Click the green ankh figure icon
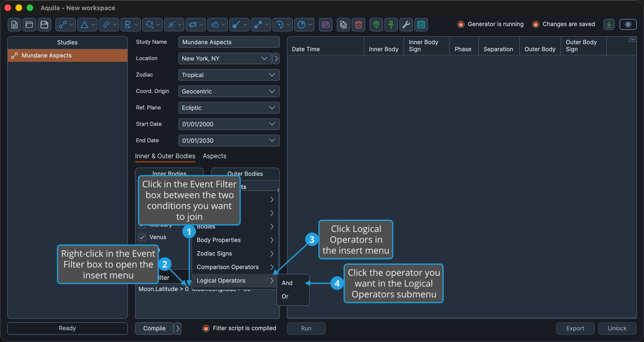Image resolution: width=644 pixels, height=342 pixels. 391,25
